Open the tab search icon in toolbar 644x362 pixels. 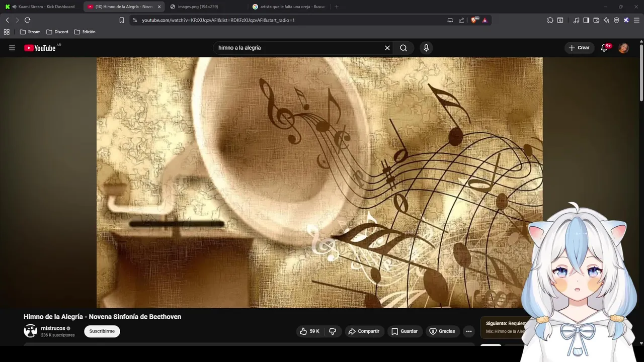560,20
